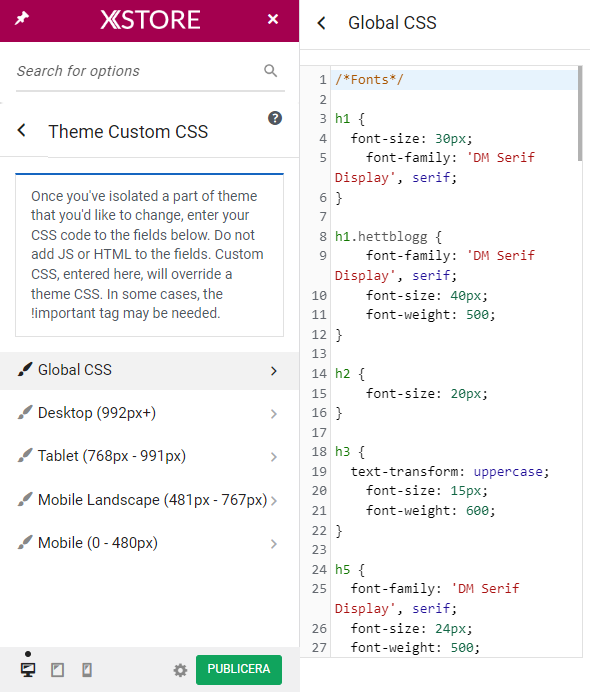This screenshot has height=692, width=590.
Task: Expand Mobile Landscape section chevron
Action: tap(274, 500)
